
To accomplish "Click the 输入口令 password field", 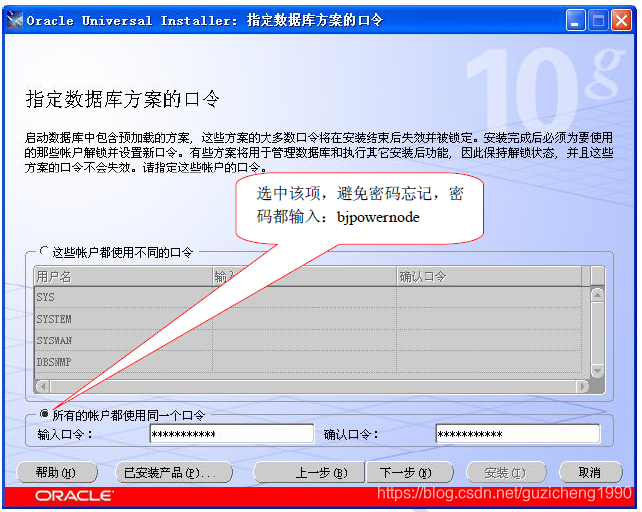I will 232,434.
